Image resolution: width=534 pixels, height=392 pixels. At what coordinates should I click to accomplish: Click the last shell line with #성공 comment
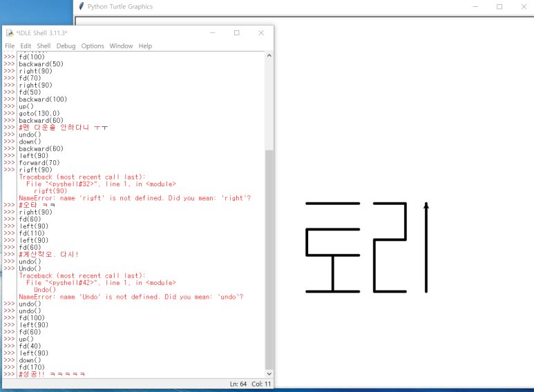coord(52,374)
